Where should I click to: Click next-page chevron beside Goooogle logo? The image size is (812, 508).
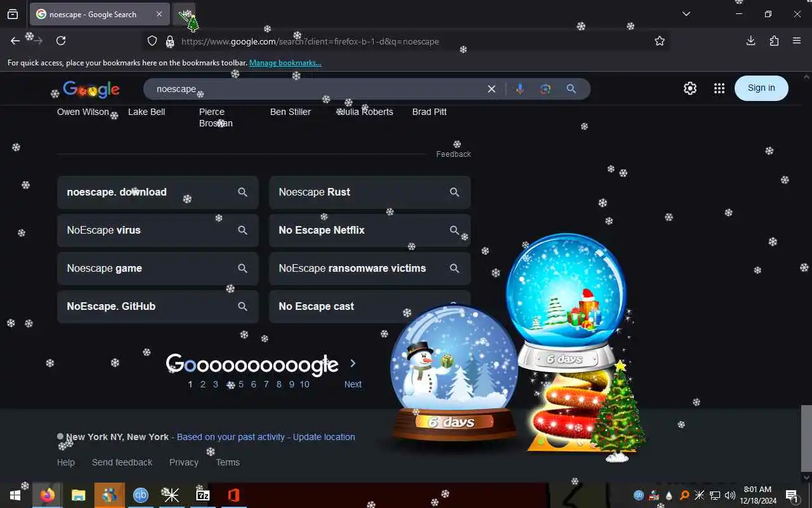[x=353, y=364]
